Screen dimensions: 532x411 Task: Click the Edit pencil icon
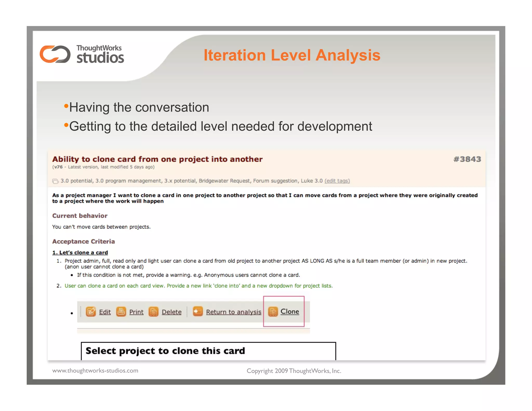pos(91,311)
